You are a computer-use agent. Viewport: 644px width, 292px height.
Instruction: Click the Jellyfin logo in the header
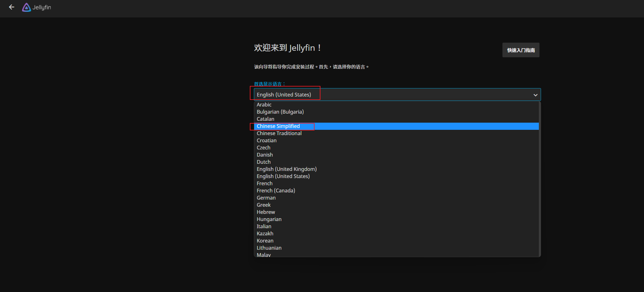(x=36, y=7)
